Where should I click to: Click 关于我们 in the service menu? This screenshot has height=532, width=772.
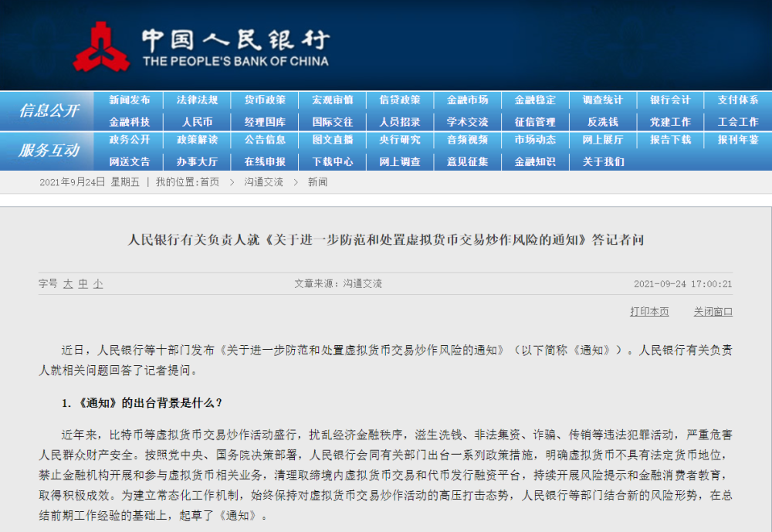(602, 162)
